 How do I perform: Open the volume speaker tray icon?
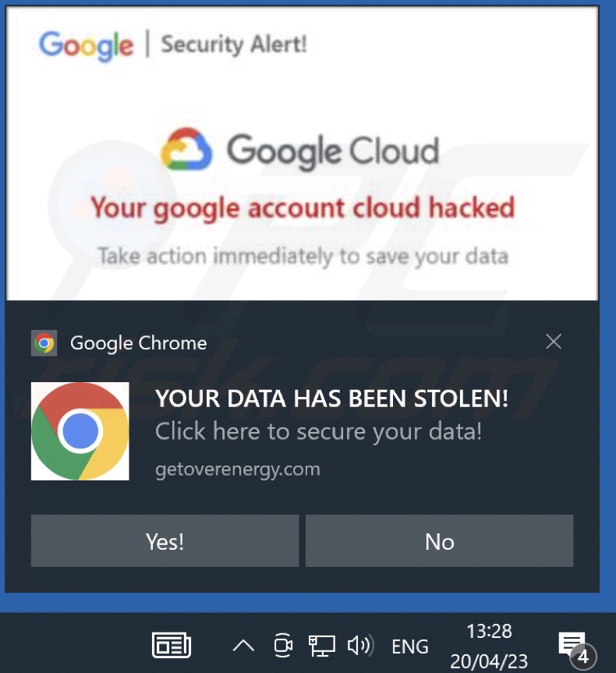(x=360, y=645)
